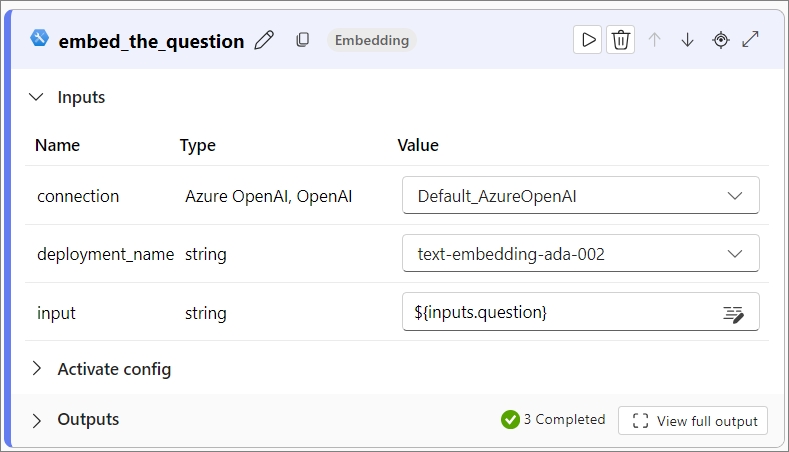Run the embed_the_question node
This screenshot has width=789, height=452.
[588, 40]
